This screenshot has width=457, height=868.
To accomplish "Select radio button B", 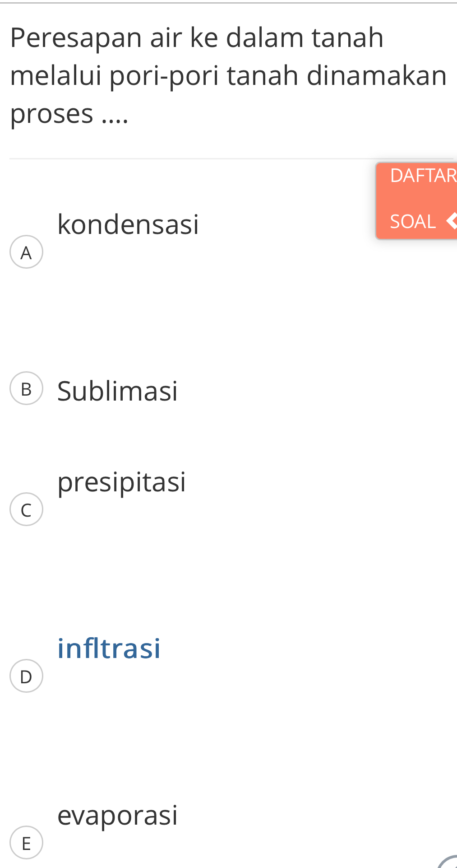I will pyautogui.click(x=26, y=388).
